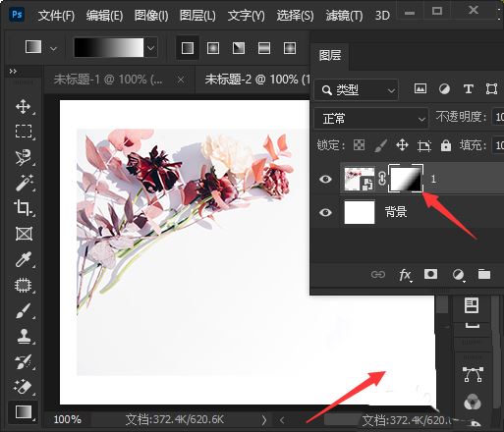Screen dimensions: 504x432
Task: Select the Brush tool
Action: point(24,310)
